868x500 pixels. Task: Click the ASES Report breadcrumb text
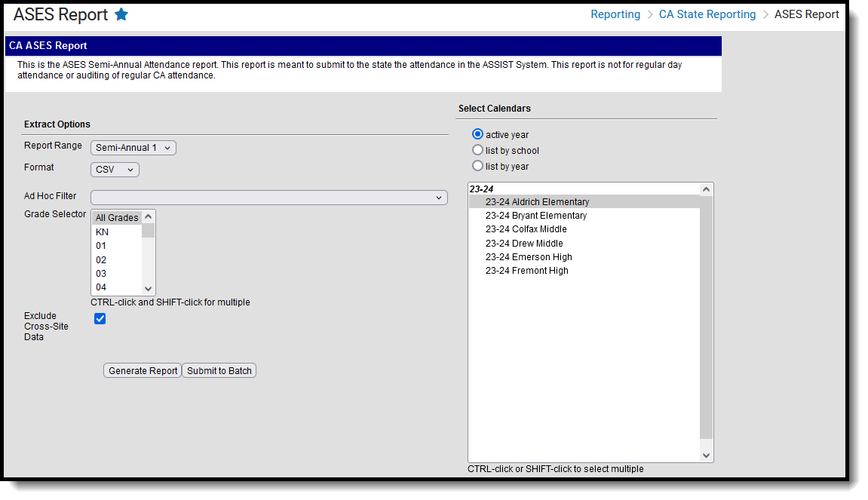click(807, 14)
